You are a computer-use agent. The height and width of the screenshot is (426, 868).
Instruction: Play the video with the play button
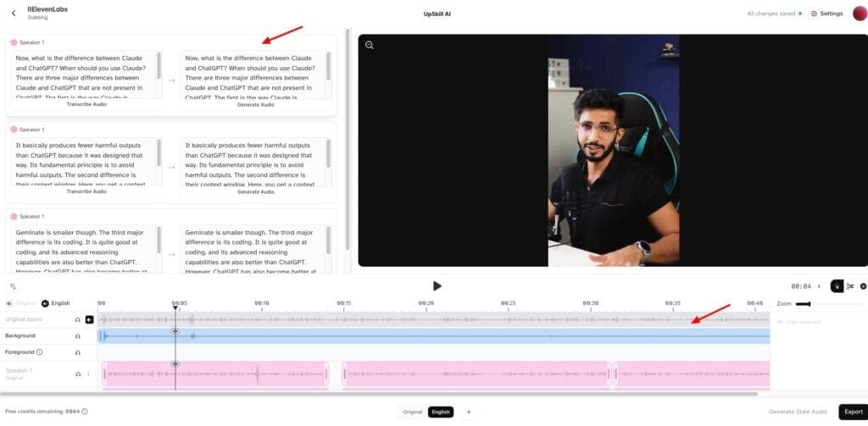point(437,286)
